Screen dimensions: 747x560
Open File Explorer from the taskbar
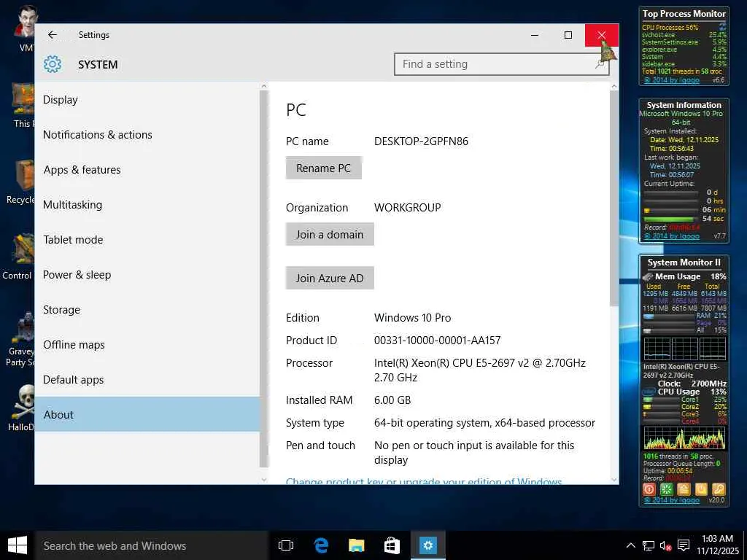(356, 545)
